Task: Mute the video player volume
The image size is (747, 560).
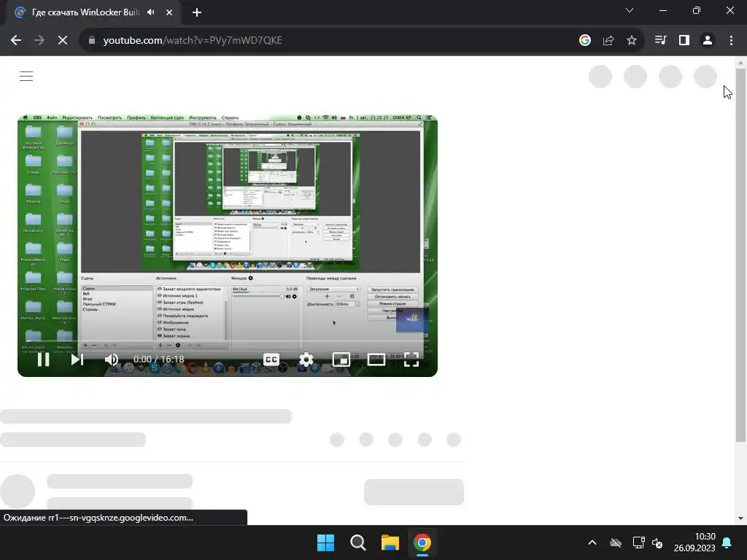Action: pos(112,359)
